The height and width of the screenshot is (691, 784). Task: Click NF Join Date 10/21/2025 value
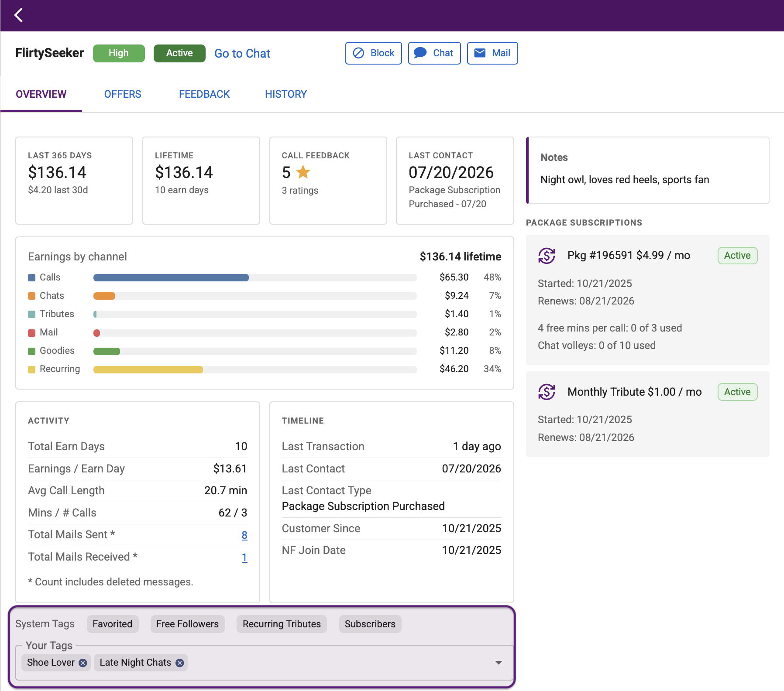point(471,551)
